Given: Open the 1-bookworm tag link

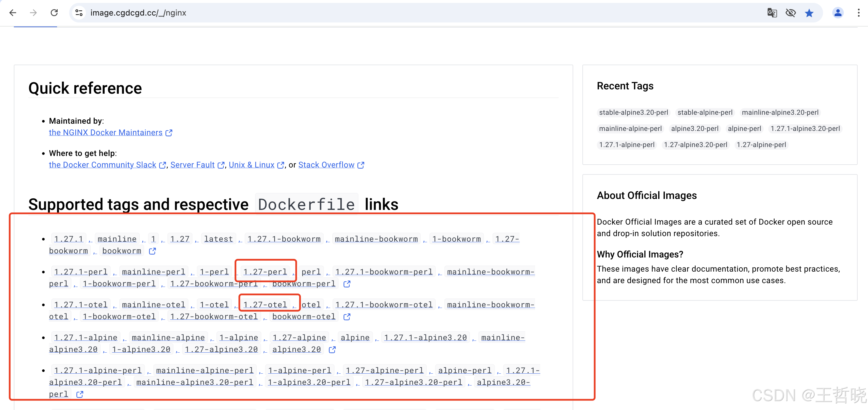Looking at the screenshot, I should coord(456,239).
